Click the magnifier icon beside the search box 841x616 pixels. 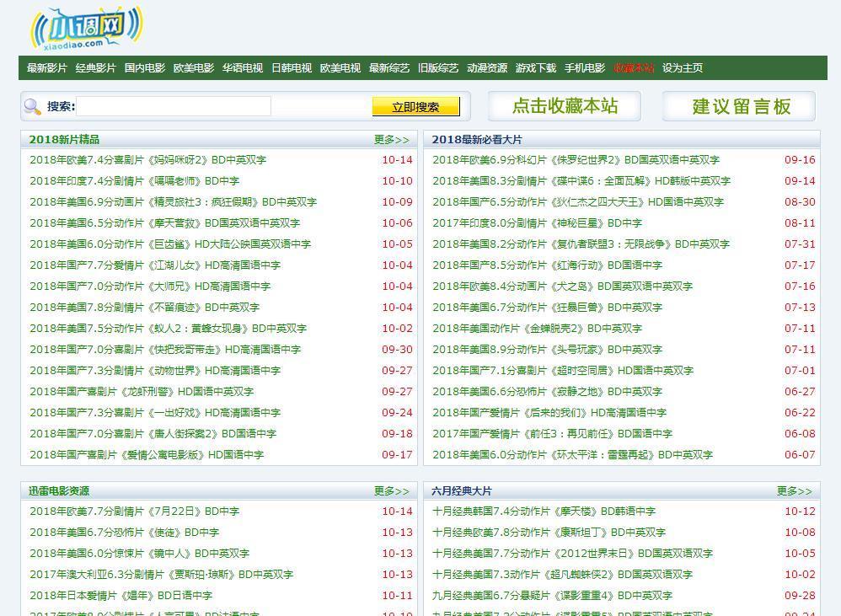point(33,106)
